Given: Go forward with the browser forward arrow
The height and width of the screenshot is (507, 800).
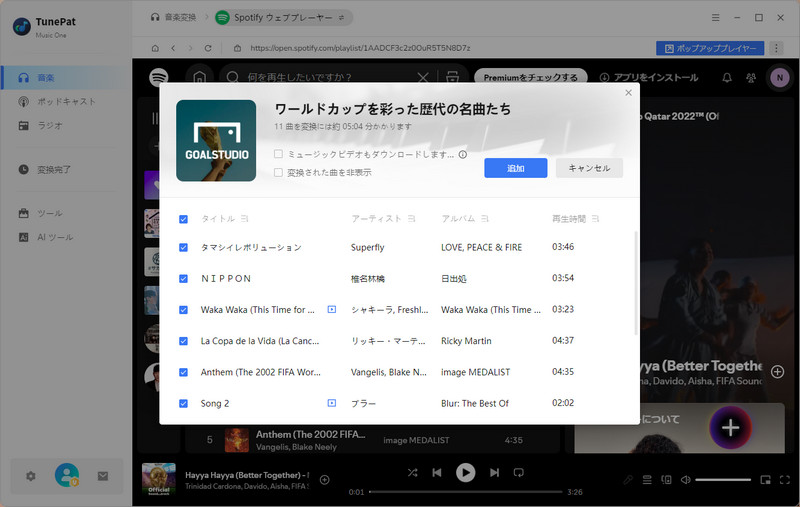Looking at the screenshot, I should 190,48.
